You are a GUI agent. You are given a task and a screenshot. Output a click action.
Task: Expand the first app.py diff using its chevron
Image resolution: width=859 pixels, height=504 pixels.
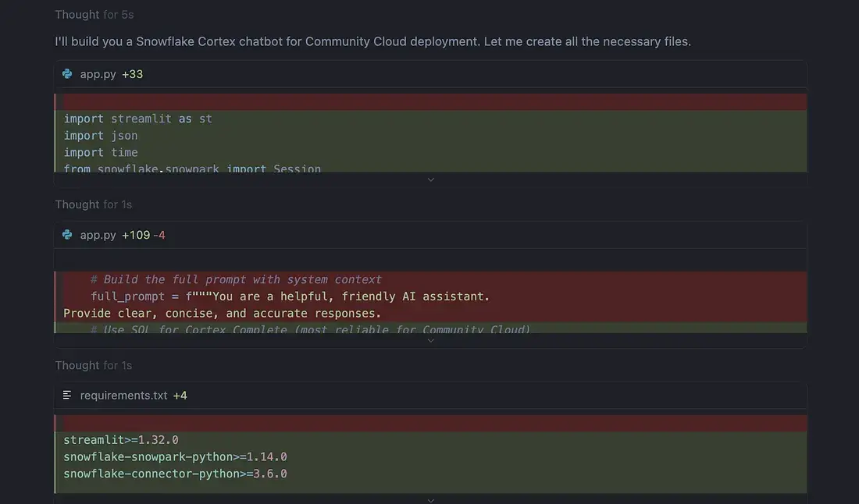coord(430,179)
